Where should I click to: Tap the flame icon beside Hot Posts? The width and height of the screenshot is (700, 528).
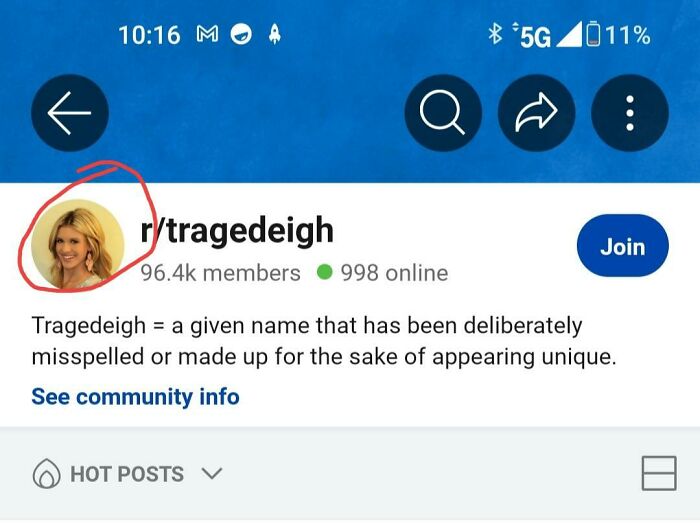pyautogui.click(x=46, y=473)
